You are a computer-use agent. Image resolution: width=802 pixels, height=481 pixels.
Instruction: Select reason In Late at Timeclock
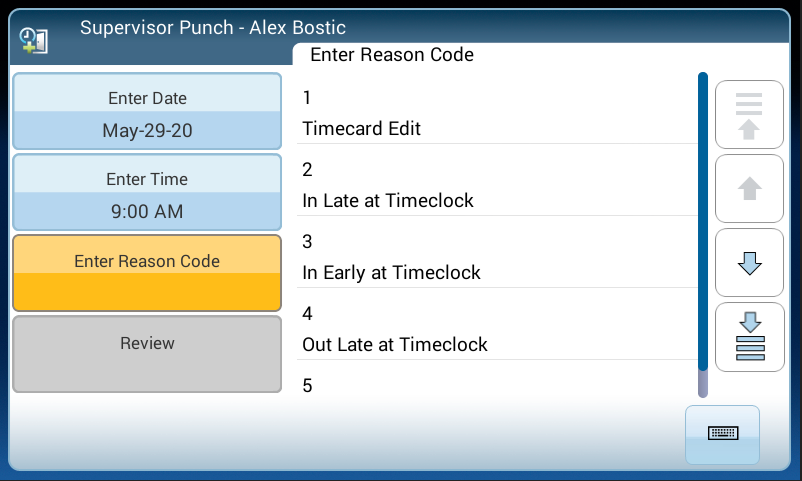[496, 186]
